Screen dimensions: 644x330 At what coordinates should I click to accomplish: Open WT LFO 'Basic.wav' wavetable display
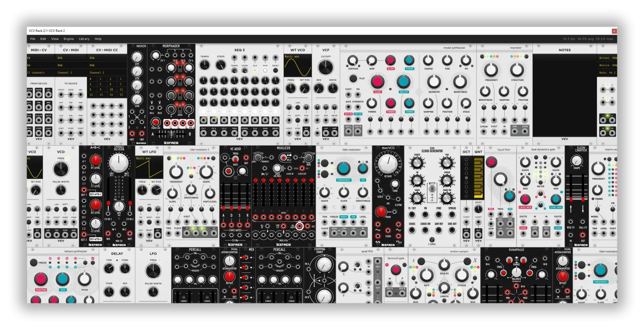(149, 167)
